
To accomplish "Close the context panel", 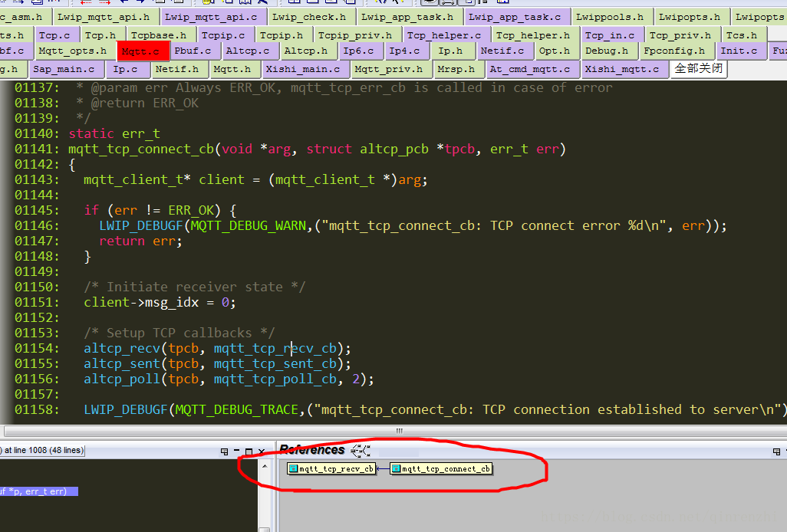I will (x=261, y=452).
